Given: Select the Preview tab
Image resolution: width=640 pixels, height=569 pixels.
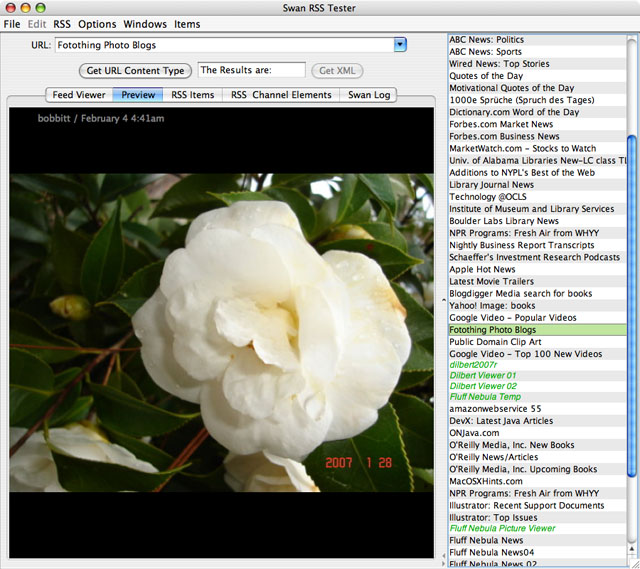Looking at the screenshot, I should pos(138,96).
